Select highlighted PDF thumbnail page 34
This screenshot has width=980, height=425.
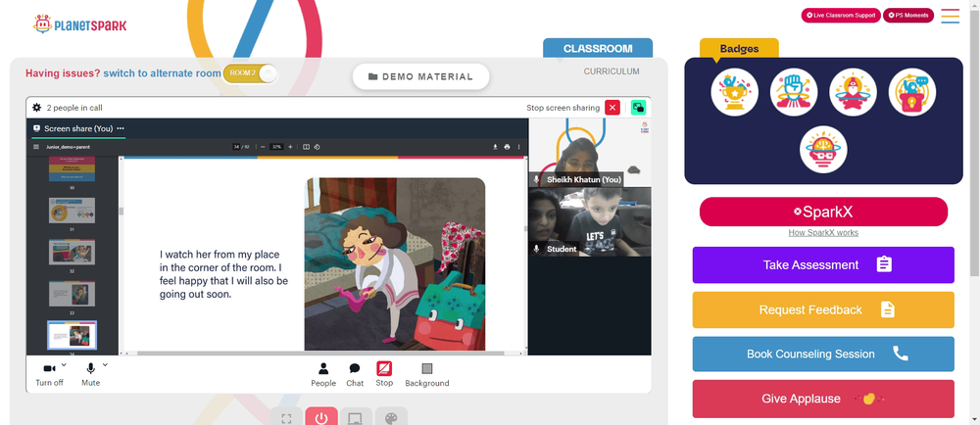tap(72, 336)
